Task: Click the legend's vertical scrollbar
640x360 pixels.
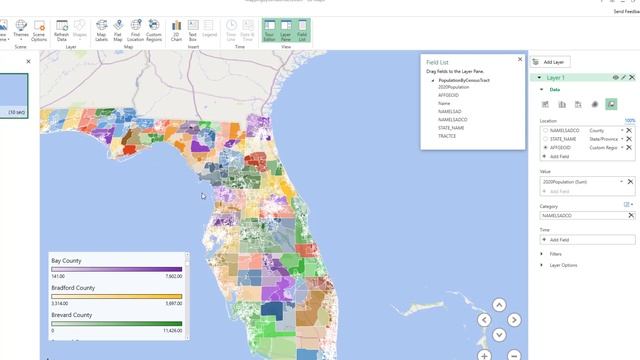Action: coord(187,296)
